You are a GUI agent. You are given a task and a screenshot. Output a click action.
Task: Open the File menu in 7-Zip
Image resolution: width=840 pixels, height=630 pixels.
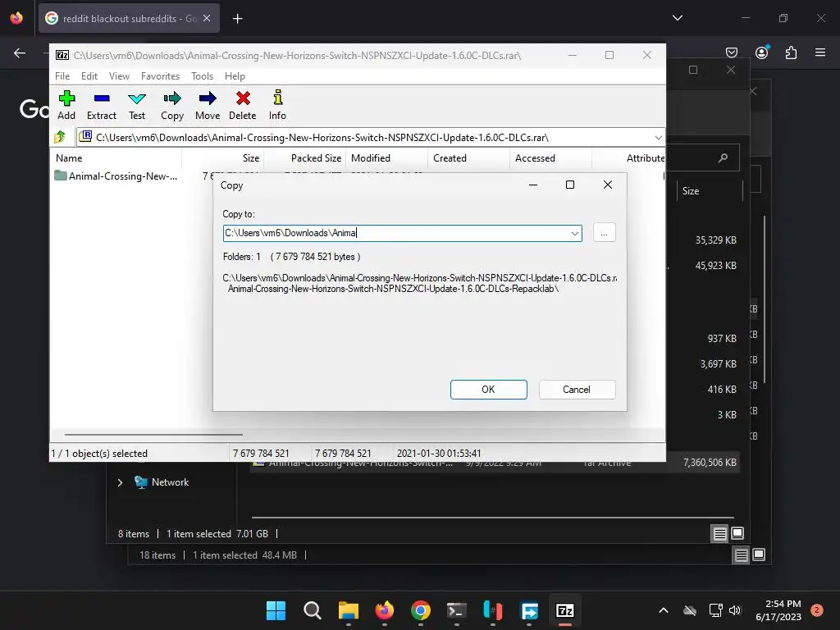(62, 76)
